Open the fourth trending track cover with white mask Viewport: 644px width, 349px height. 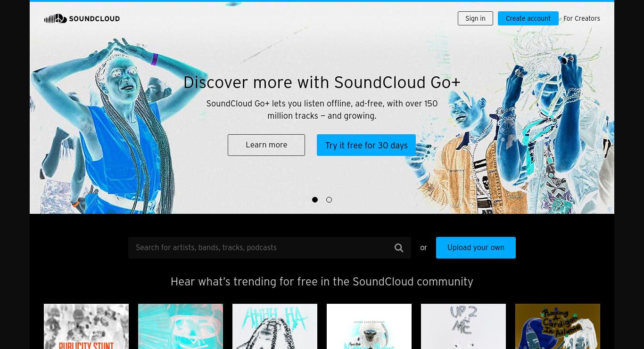pyautogui.click(x=369, y=326)
